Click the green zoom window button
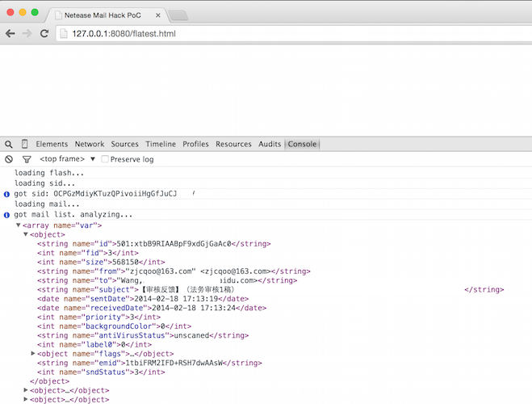This screenshot has width=532, height=404. point(35,12)
